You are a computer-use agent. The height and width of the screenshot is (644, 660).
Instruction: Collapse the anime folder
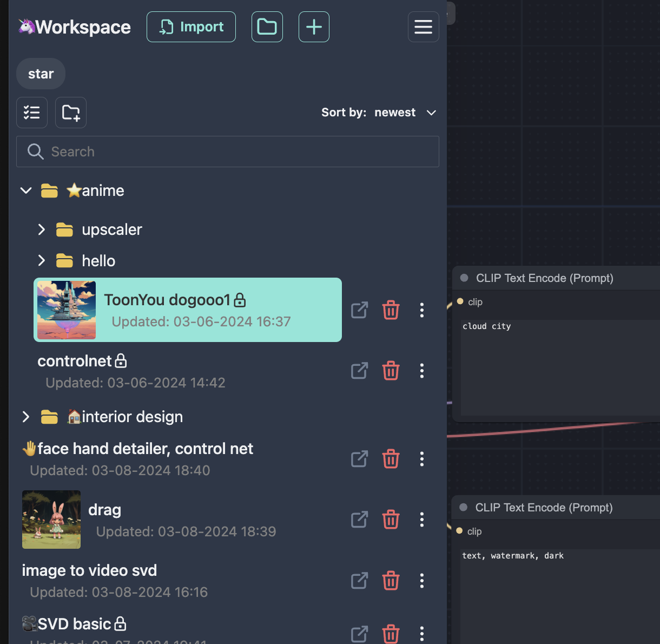tap(25, 190)
